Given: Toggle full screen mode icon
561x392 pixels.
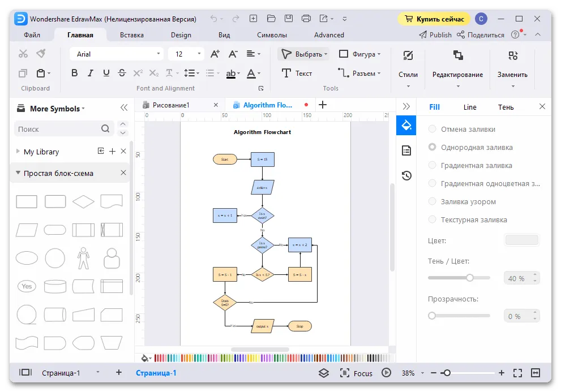Looking at the screenshot, I should point(518,373).
